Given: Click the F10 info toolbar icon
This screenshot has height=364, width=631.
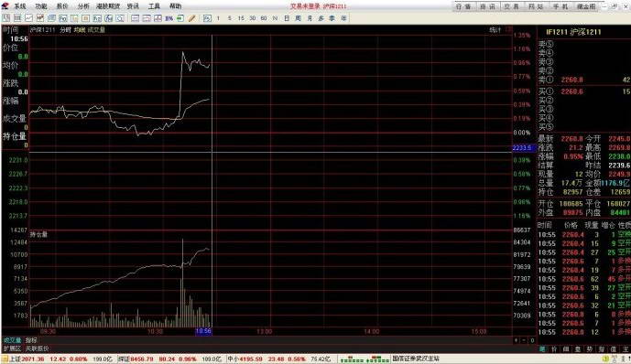Looking at the screenshot, I should pos(63,18).
